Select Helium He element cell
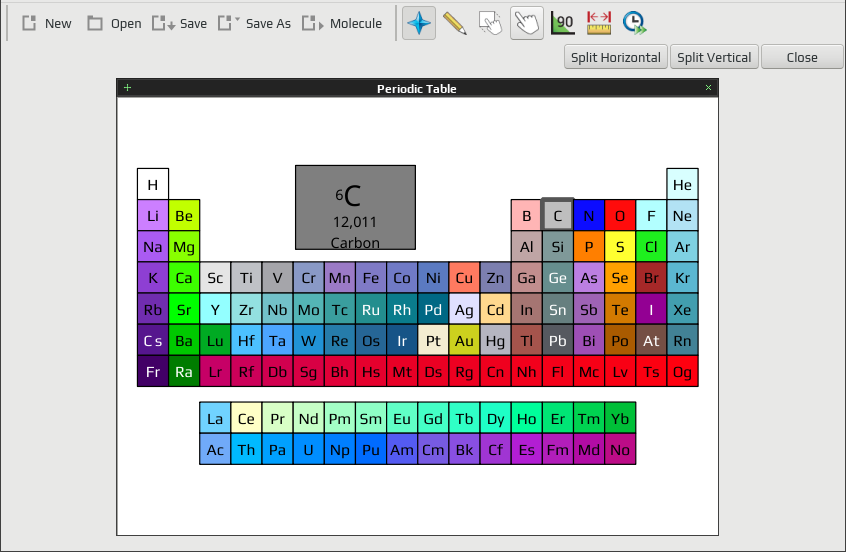 click(x=683, y=185)
